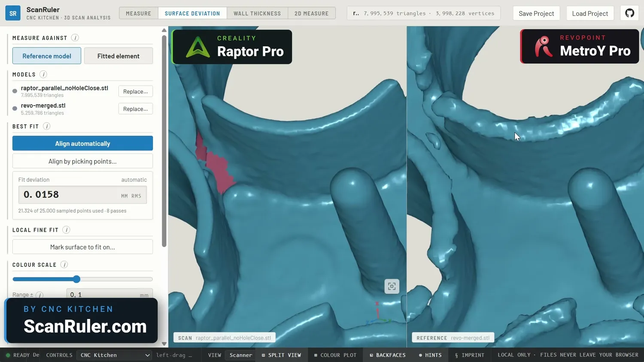The width and height of the screenshot is (644, 362).
Task: Click the Fit deviation value field
Action: 82,195
